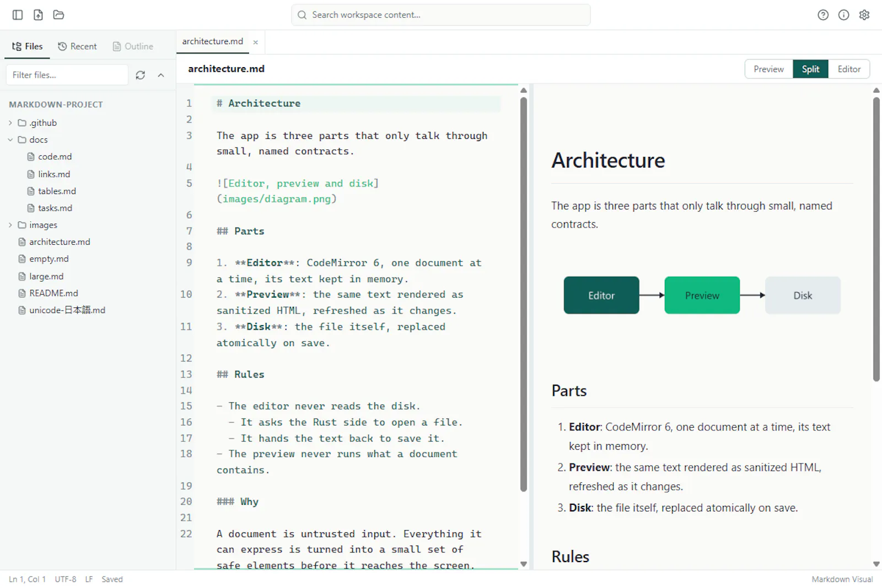Switch to the Files tab
Viewport: 882px width, 588px height.
pyautogui.click(x=27, y=46)
